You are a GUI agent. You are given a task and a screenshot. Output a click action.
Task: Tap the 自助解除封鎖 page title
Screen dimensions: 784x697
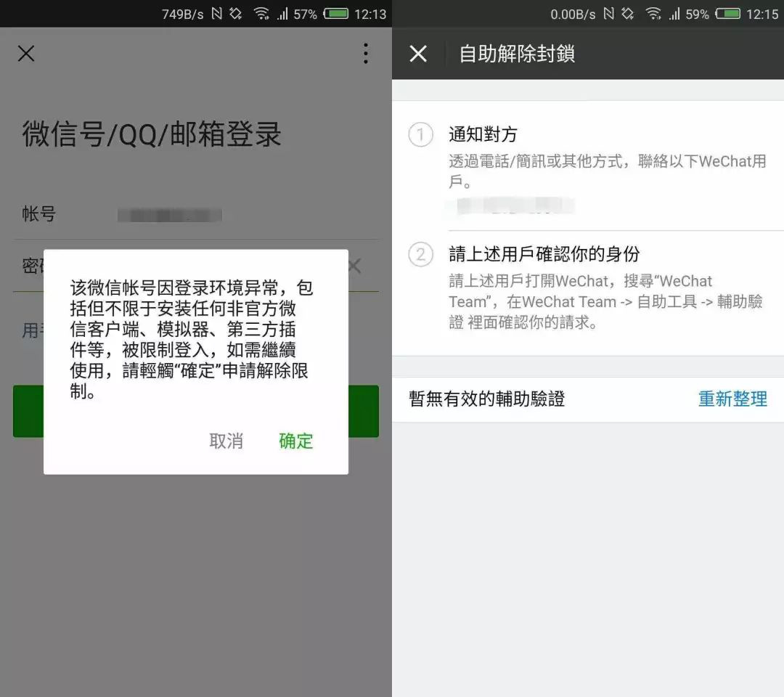coord(517,54)
